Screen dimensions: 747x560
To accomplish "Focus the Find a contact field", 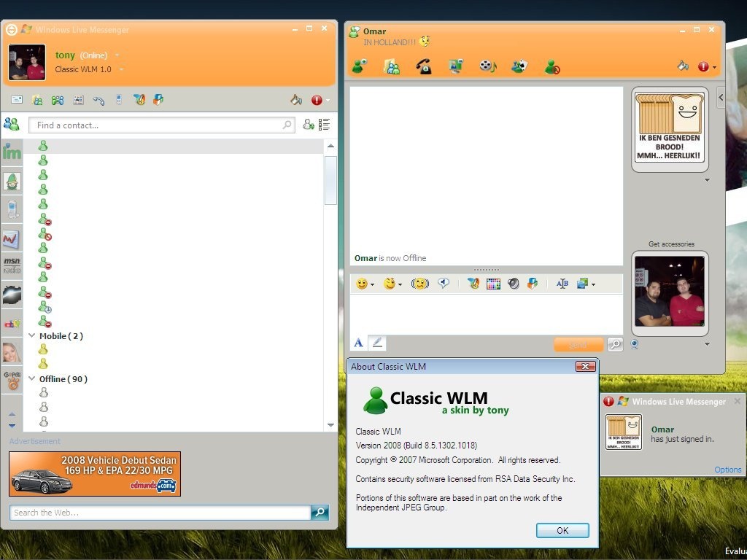I will [161, 125].
